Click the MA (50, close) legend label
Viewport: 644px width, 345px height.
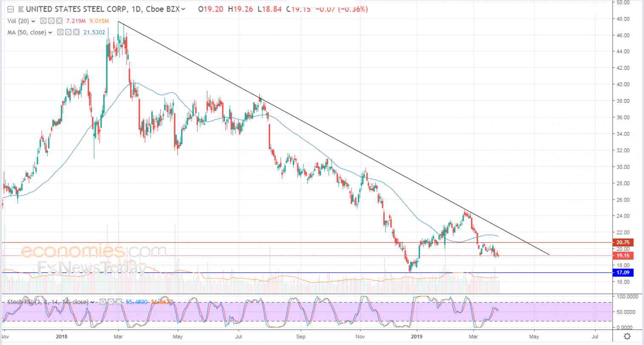[26, 32]
